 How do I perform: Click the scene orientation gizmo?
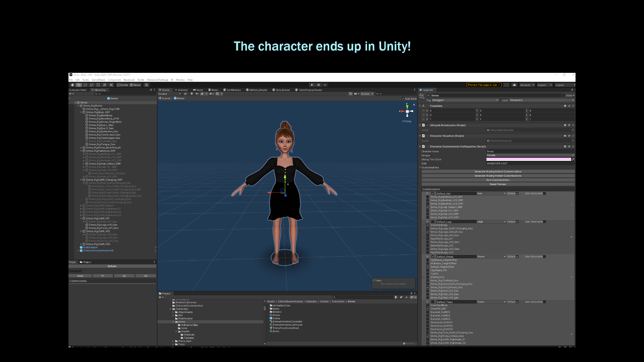tap(407, 111)
